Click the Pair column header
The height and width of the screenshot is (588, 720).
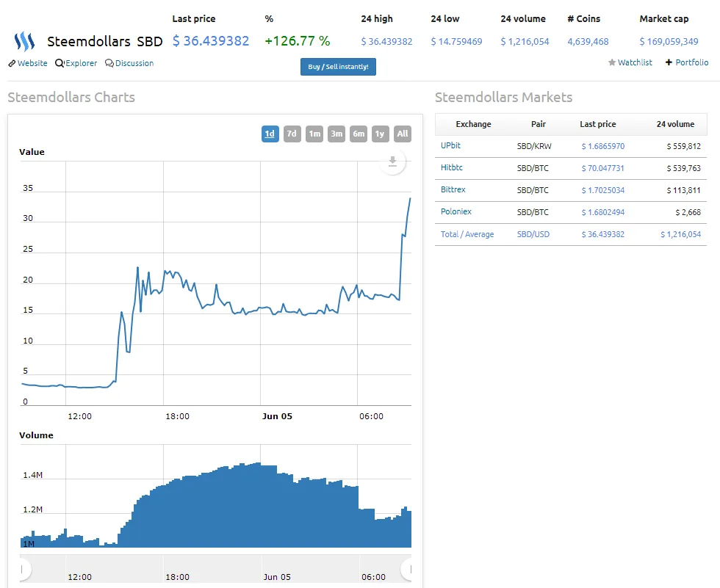tap(538, 124)
